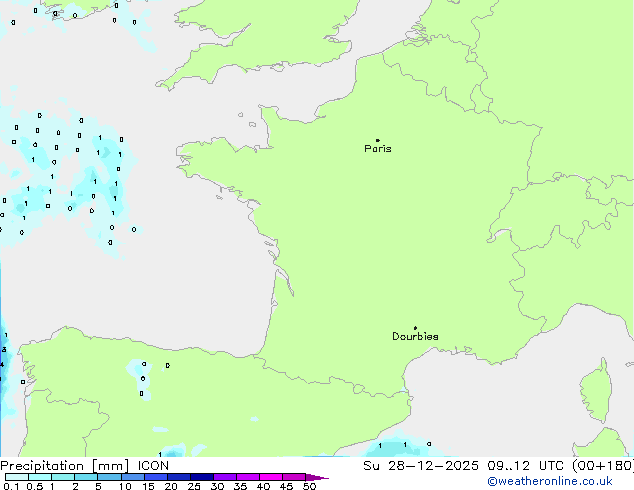Click the ICON model name label

click(x=153, y=466)
